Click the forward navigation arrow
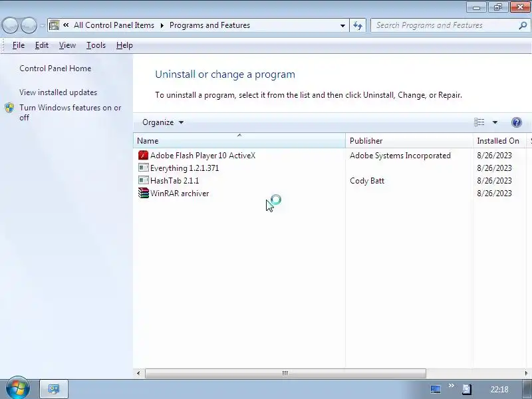Screen dimensions: 532x399 pyautogui.click(x=29, y=25)
